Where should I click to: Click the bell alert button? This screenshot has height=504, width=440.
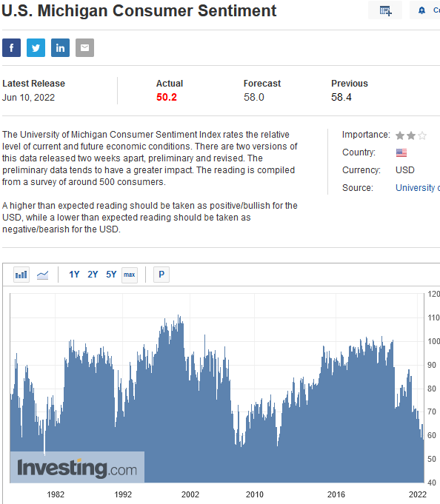(x=424, y=10)
